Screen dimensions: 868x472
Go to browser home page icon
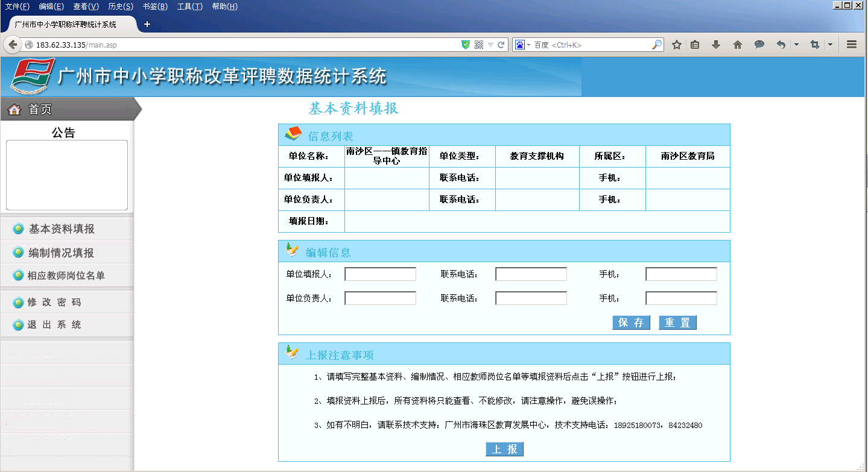tap(737, 45)
